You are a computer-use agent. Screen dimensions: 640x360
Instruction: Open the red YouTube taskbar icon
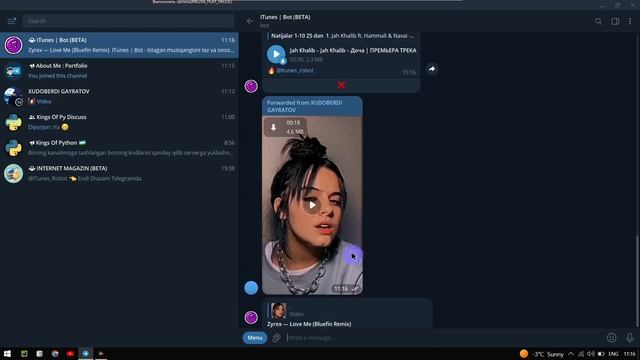click(x=70, y=353)
